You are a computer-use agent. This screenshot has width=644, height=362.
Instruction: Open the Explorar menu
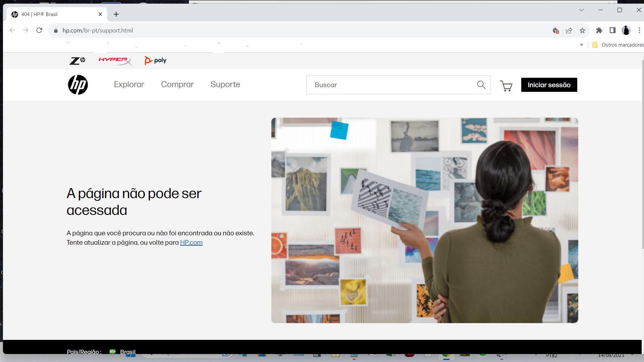click(129, 84)
